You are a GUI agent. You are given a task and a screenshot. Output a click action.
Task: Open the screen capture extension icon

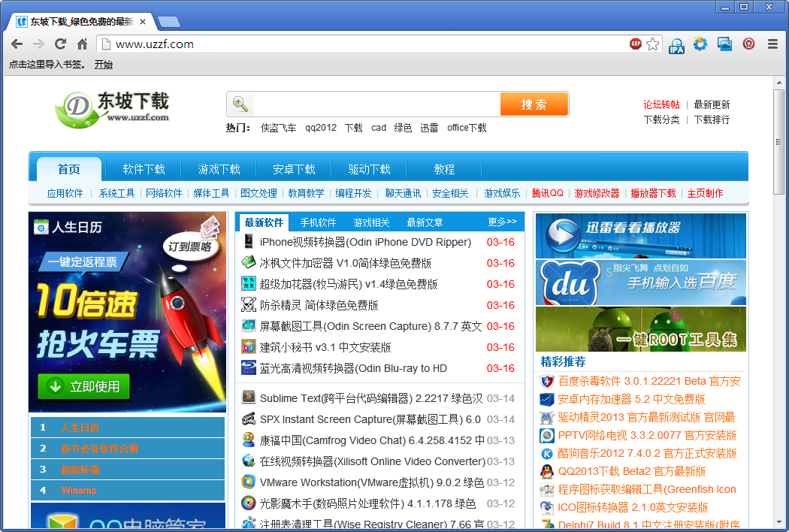pyautogui.click(x=724, y=44)
